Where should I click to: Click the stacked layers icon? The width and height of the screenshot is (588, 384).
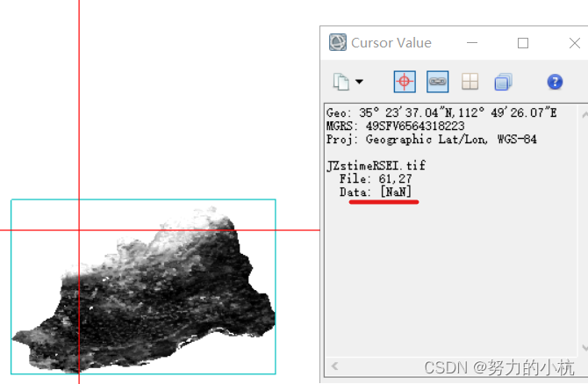coord(503,82)
